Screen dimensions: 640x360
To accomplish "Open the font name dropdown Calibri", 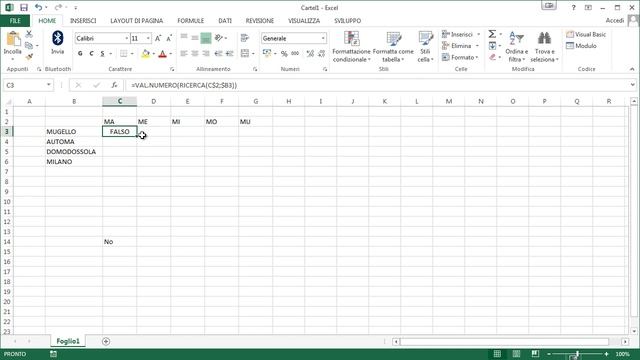I will [x=127, y=38].
